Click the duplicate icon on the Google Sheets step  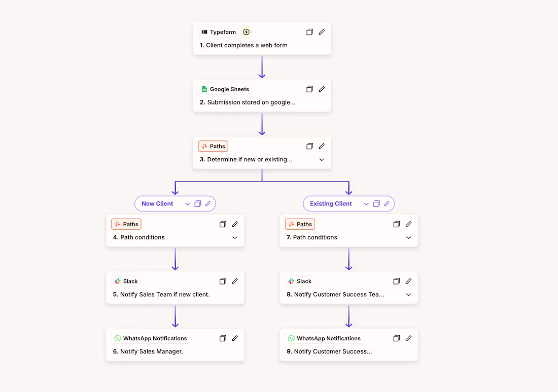pyautogui.click(x=309, y=89)
